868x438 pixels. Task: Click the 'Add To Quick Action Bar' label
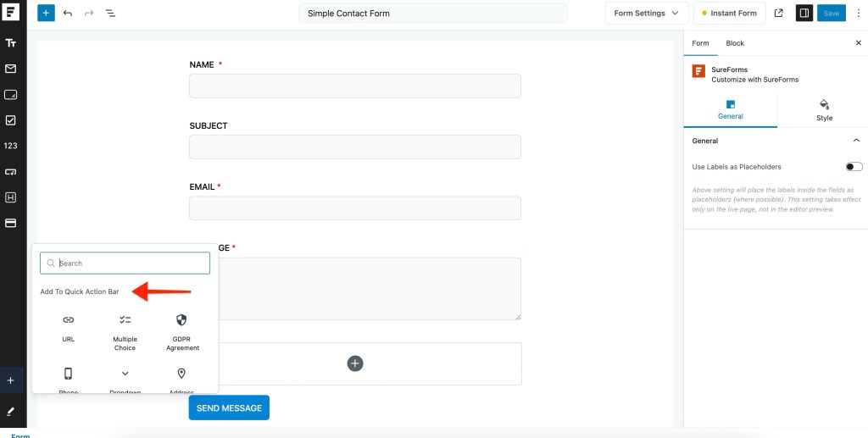pos(80,291)
